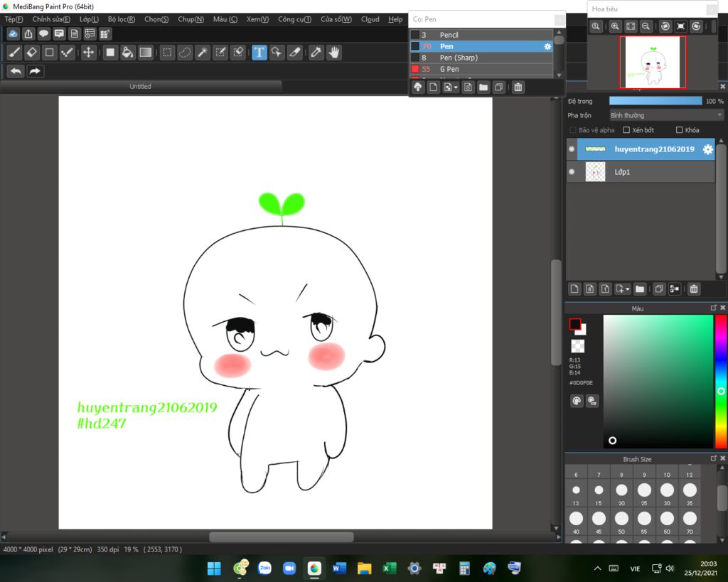Open the Công cụ(T) menu
Image resolution: width=728 pixels, height=582 pixels.
(294, 19)
